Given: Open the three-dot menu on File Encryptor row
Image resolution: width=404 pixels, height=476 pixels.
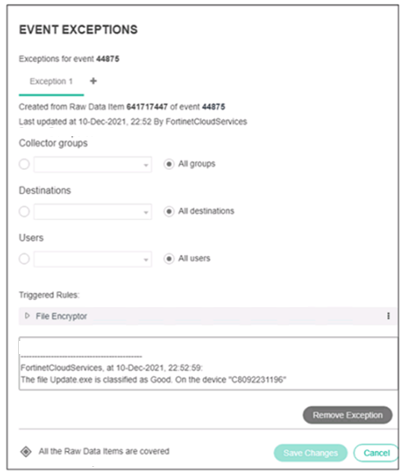Looking at the screenshot, I should (x=388, y=316).
